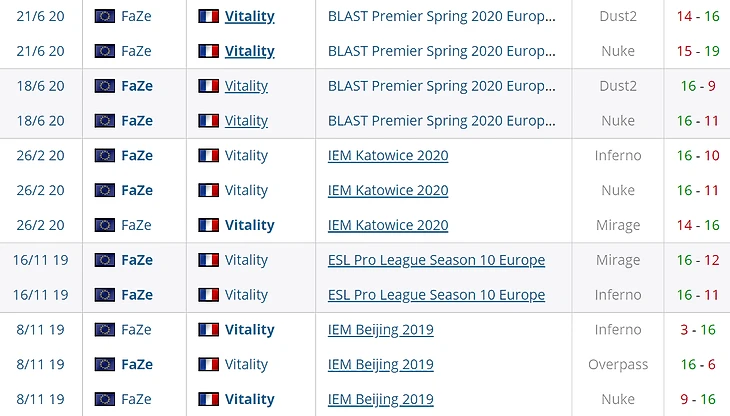Open the BLAST Premier event link in the 16 - 11 row

pyautogui.click(x=442, y=121)
